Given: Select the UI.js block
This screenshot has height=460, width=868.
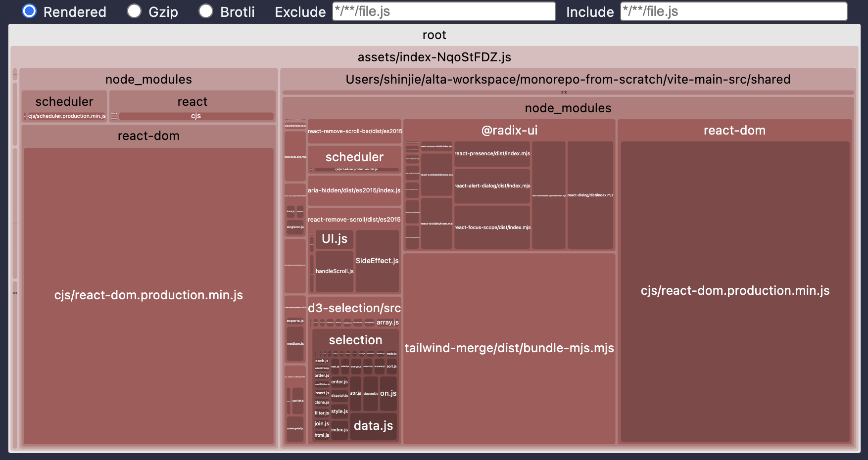Looking at the screenshot, I should click(335, 239).
